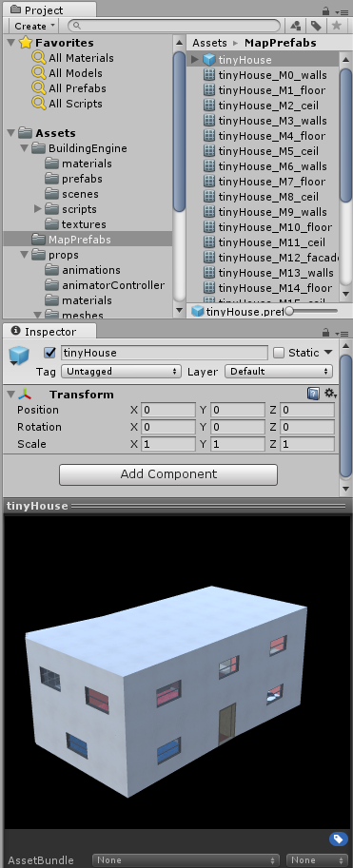Click the favorites star icon in toolbar
Image resolution: width=353 pixels, height=868 pixels.
point(336,26)
